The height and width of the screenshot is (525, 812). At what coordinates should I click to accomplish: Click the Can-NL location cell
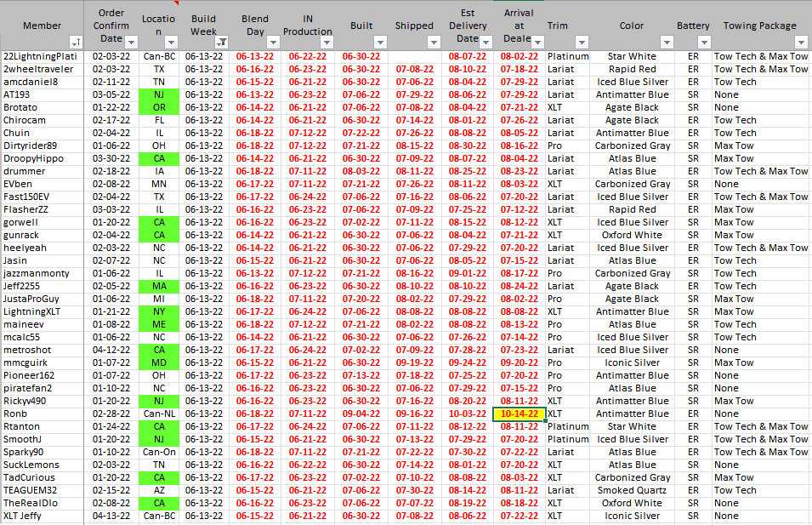(x=159, y=414)
